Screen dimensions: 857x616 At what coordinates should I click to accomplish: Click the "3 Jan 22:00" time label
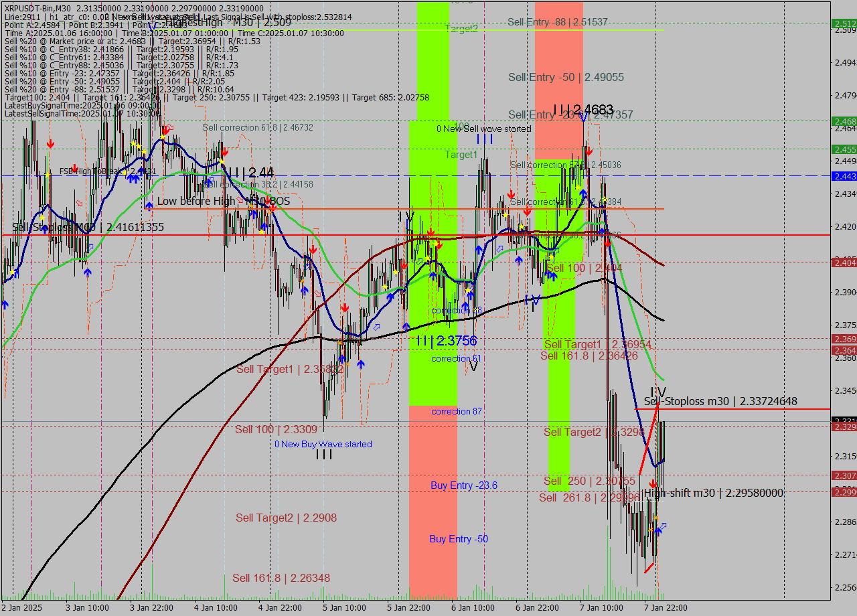152,608
